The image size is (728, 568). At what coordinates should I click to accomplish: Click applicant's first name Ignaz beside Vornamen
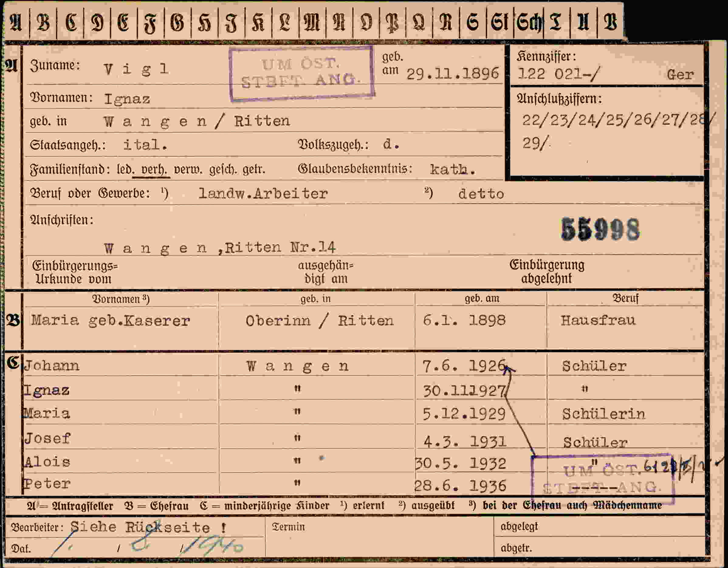click(x=127, y=99)
